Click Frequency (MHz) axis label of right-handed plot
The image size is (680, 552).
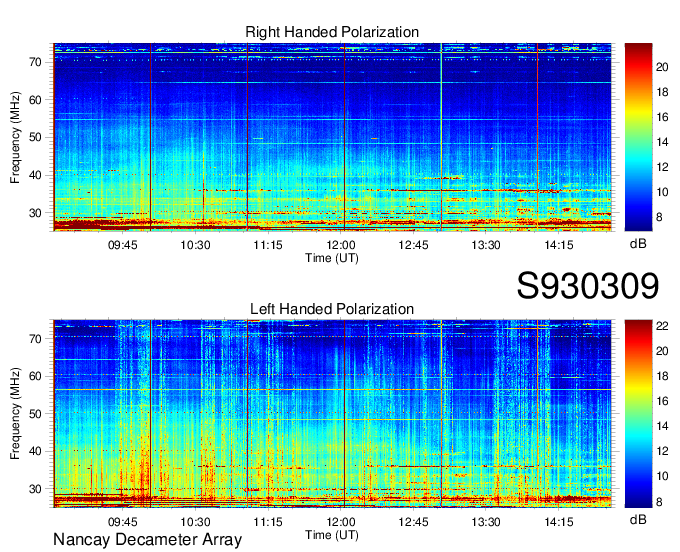(x=15, y=137)
